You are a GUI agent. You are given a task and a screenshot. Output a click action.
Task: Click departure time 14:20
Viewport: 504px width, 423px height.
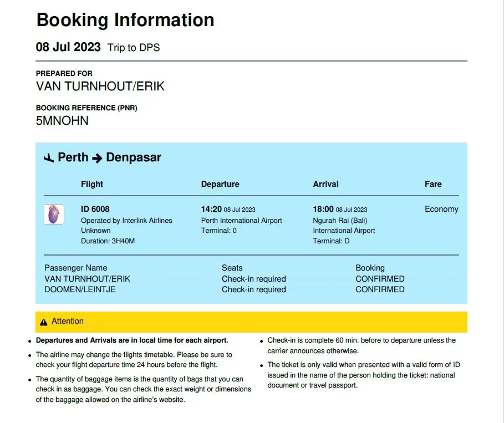(211, 209)
